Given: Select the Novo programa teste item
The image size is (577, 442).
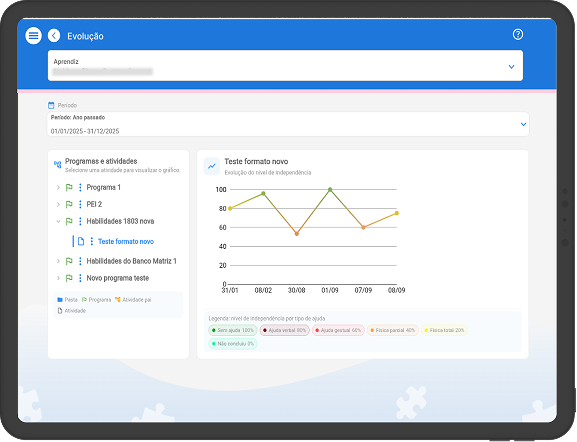Looking at the screenshot, I should click(118, 278).
